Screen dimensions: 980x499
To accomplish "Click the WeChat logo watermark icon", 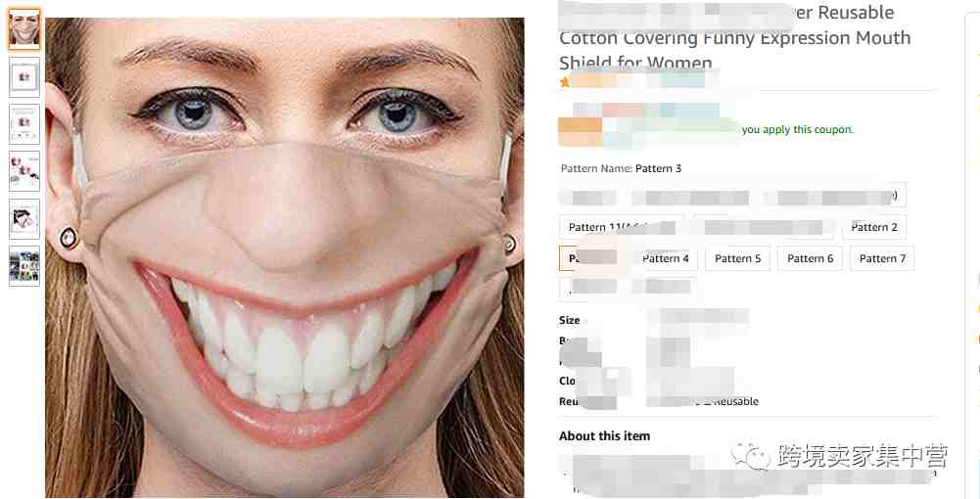I will pos(751,456).
